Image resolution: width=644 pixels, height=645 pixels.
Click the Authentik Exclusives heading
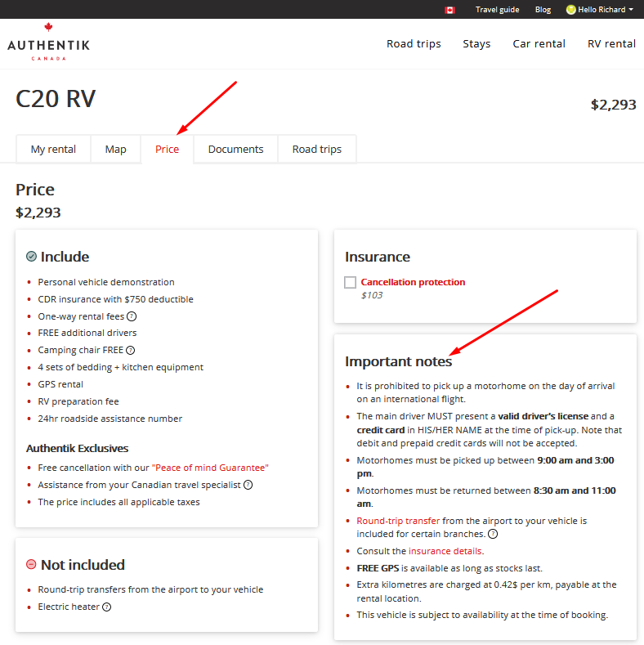click(78, 448)
